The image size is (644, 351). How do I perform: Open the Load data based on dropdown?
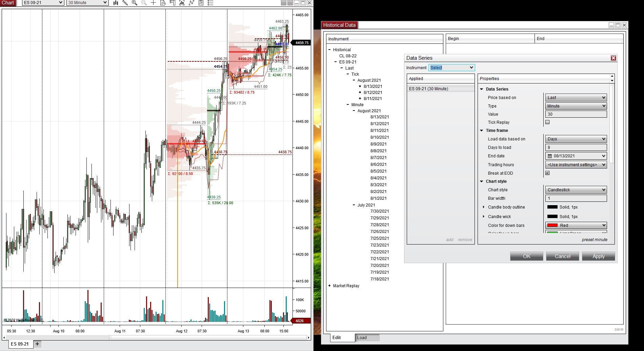(x=576, y=139)
